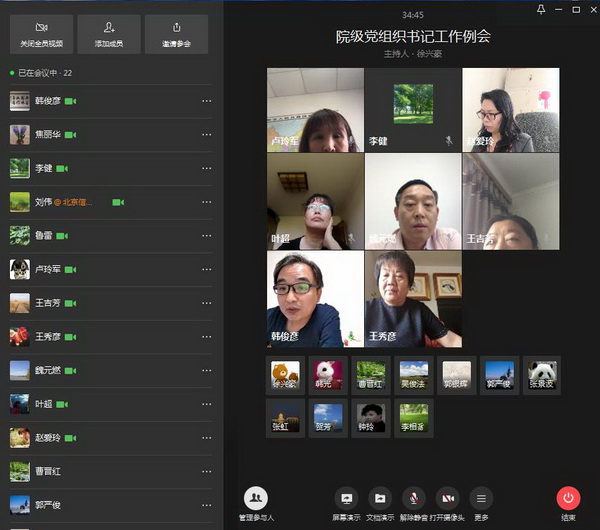Viewport: 600px width, 530px height.
Task: Open the three-dot menu for 焦丽华
Action: 206,135
